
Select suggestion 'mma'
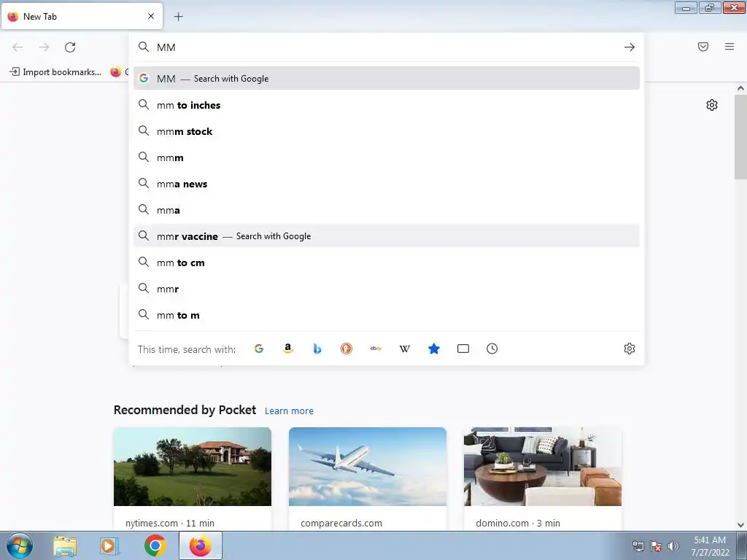387,210
